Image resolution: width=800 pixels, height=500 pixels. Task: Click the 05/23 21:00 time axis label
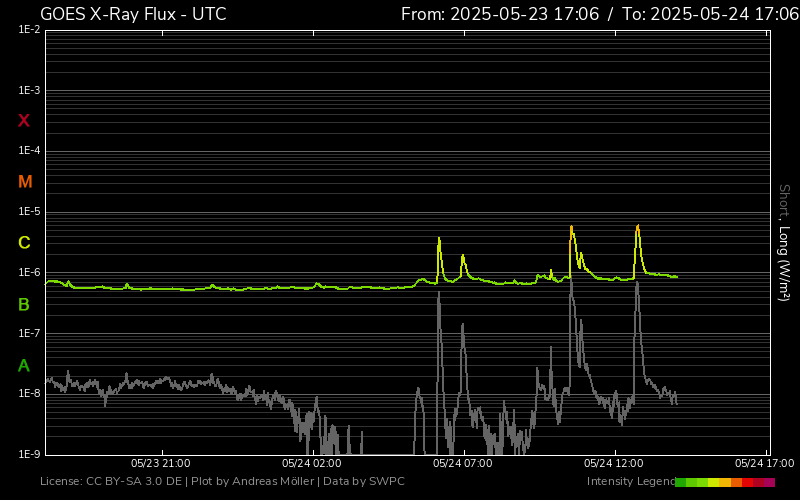click(x=161, y=463)
